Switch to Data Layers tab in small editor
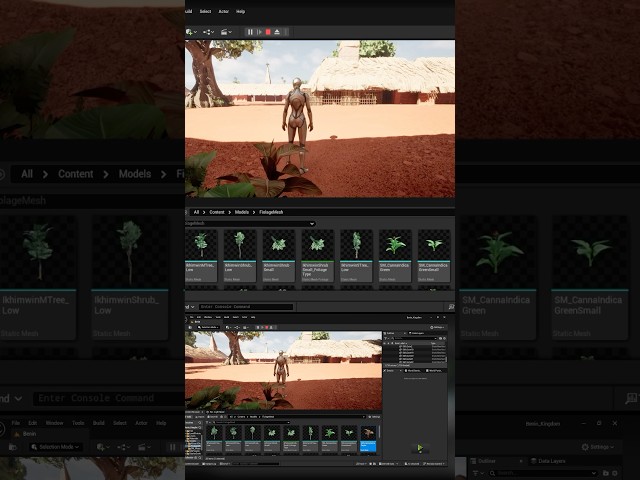This screenshot has height=480, width=640. pyautogui.click(x=417, y=333)
